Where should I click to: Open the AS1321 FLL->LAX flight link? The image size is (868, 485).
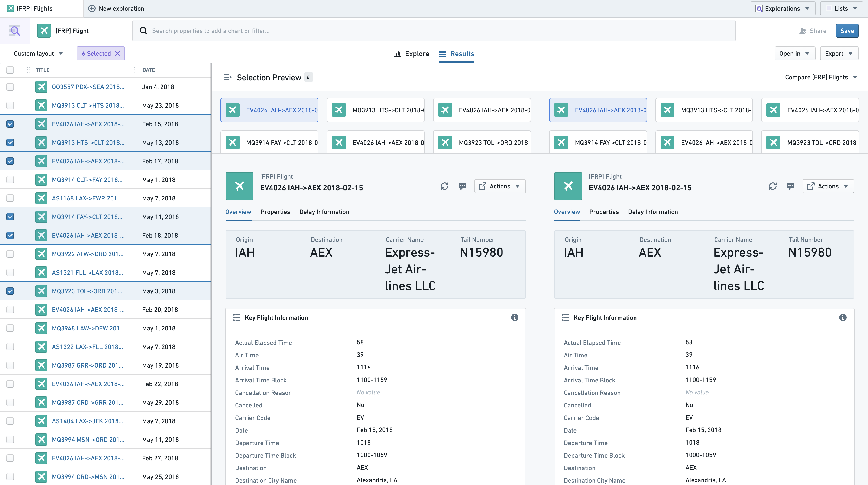click(87, 272)
